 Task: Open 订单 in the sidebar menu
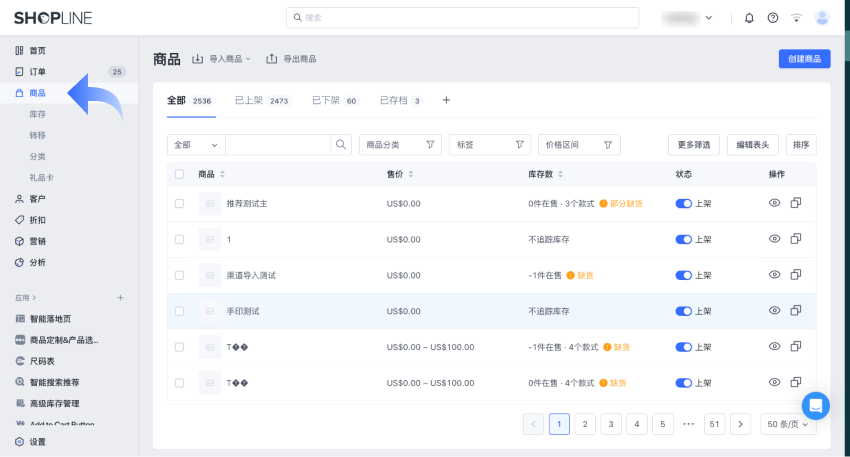[x=37, y=72]
